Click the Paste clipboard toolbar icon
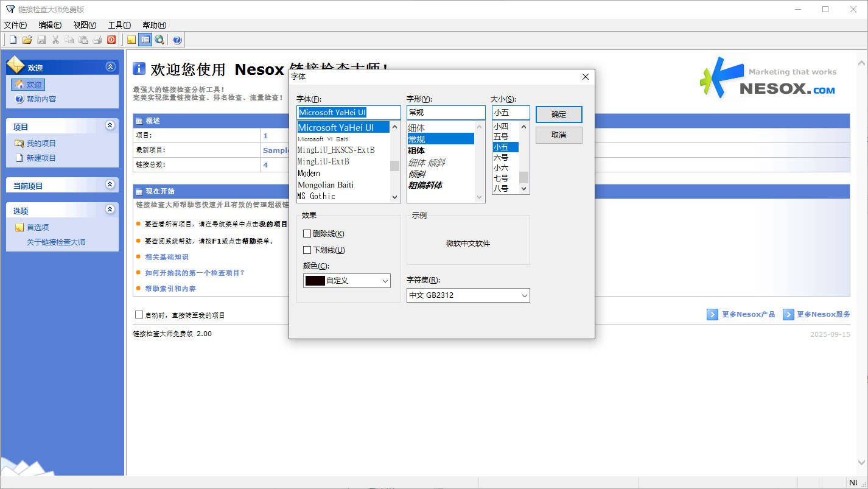This screenshot has width=868, height=489. (x=83, y=40)
